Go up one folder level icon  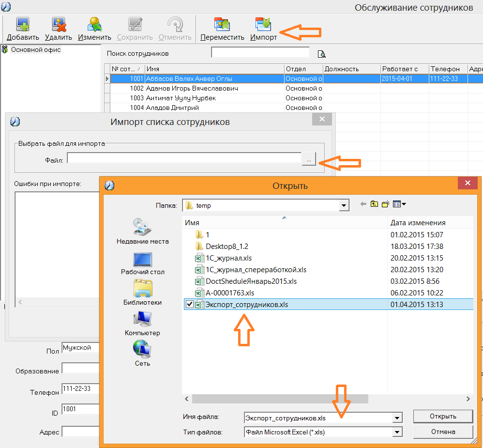coord(374,204)
